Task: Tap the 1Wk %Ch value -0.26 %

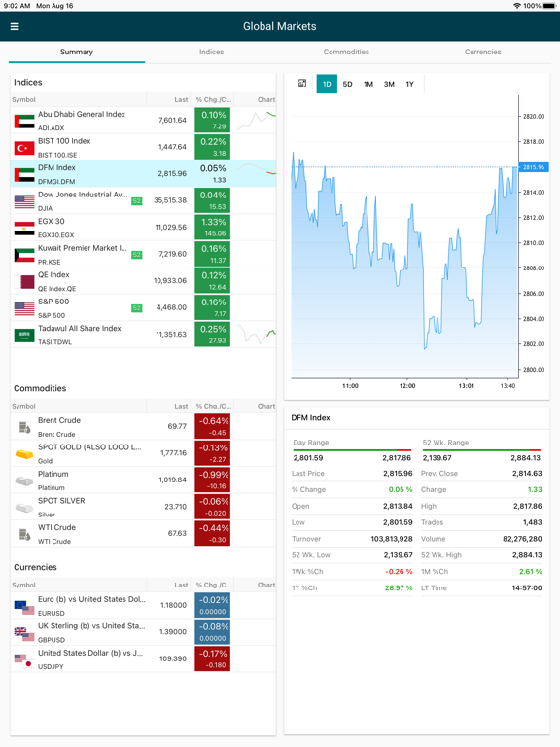Action: (x=399, y=572)
